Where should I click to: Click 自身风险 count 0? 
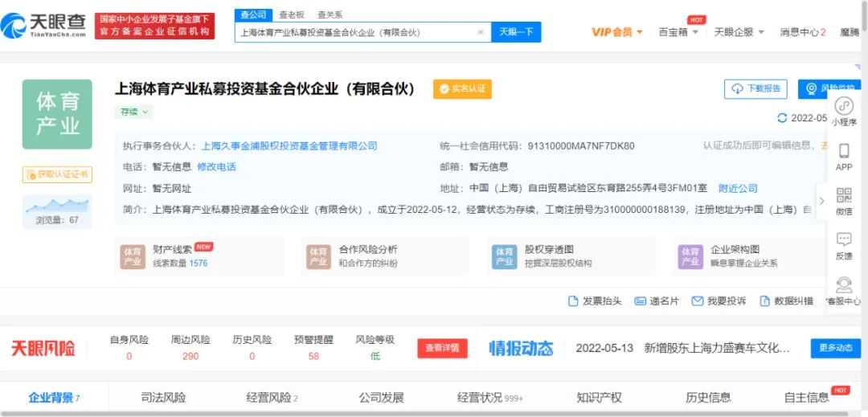tap(129, 356)
